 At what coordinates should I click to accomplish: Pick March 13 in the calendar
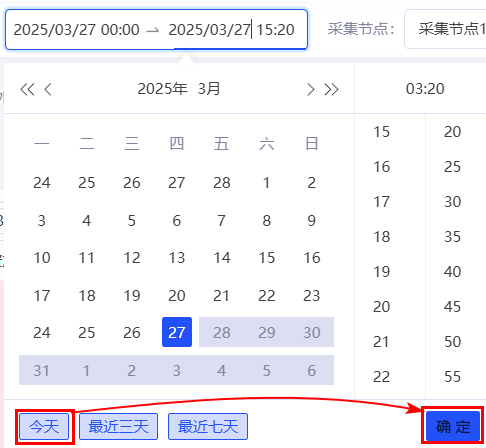[177, 258]
